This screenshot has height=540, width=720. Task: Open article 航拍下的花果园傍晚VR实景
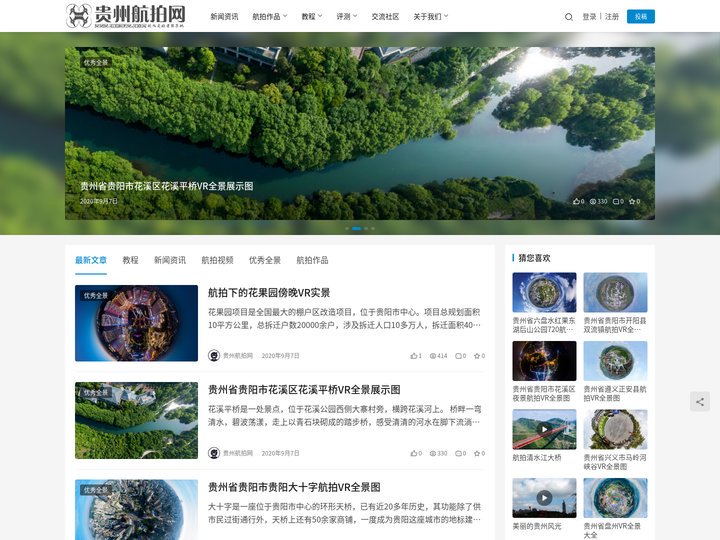[269, 292]
